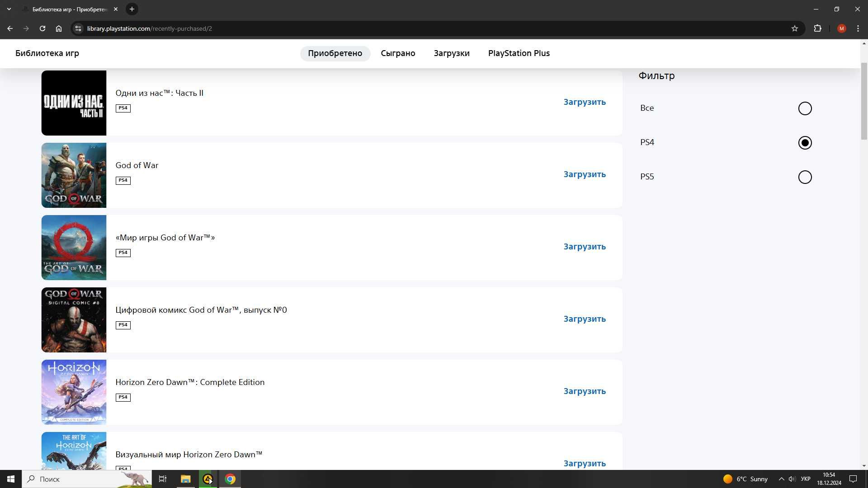Image resolution: width=868 pixels, height=488 pixels.
Task: Expand the tab search dropdown arrow
Action: click(x=9, y=9)
